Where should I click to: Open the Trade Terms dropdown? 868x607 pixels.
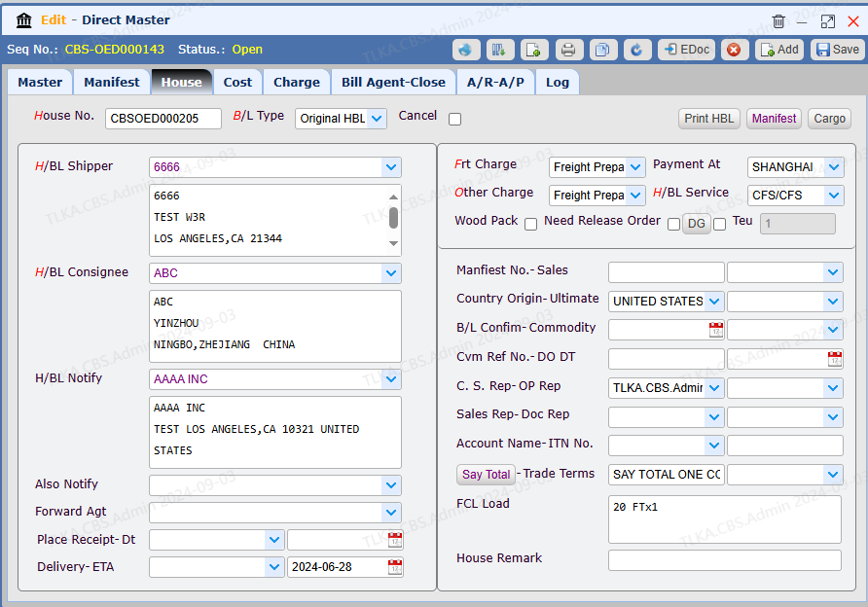tap(834, 474)
